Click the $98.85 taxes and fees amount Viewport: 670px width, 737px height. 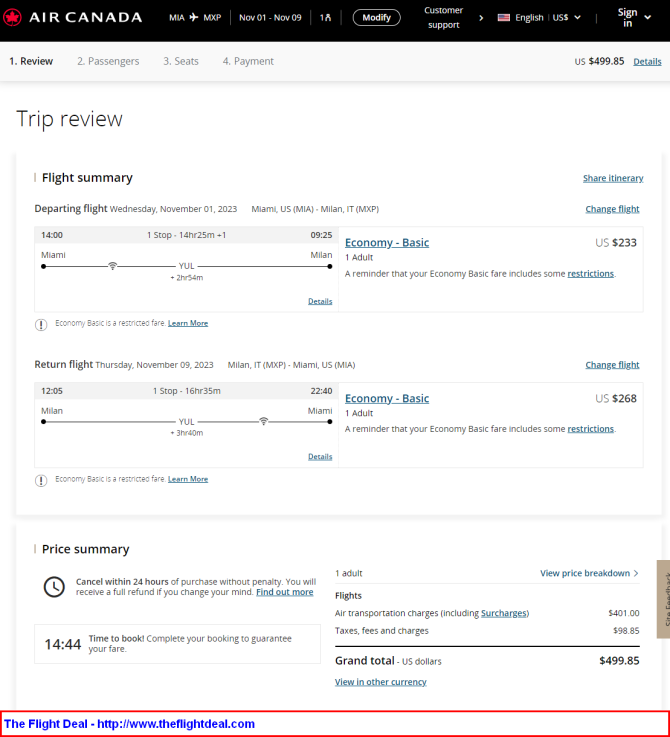[626, 631]
